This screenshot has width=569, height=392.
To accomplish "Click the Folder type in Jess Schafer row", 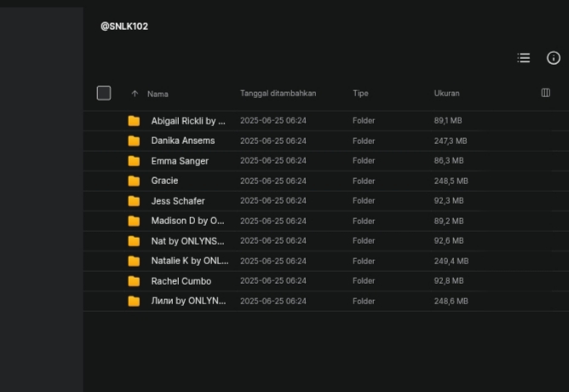I will click(x=364, y=200).
